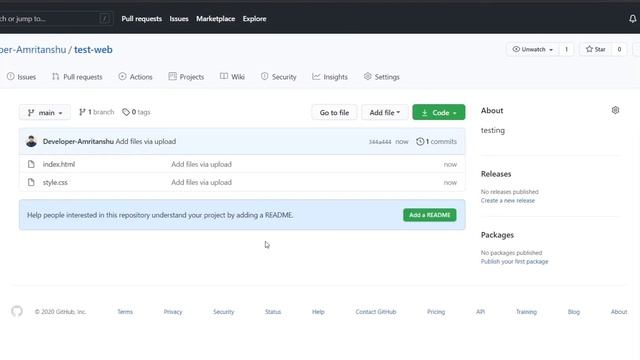Star the test-web repository

pos(596,49)
